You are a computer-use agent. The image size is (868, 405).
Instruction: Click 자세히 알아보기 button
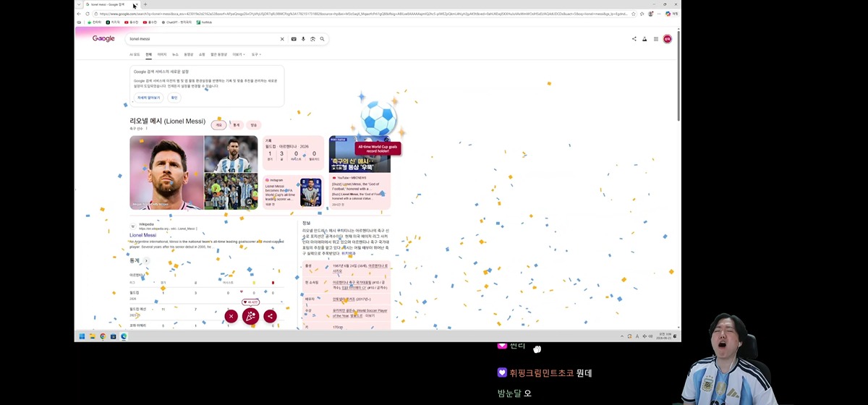pos(150,98)
